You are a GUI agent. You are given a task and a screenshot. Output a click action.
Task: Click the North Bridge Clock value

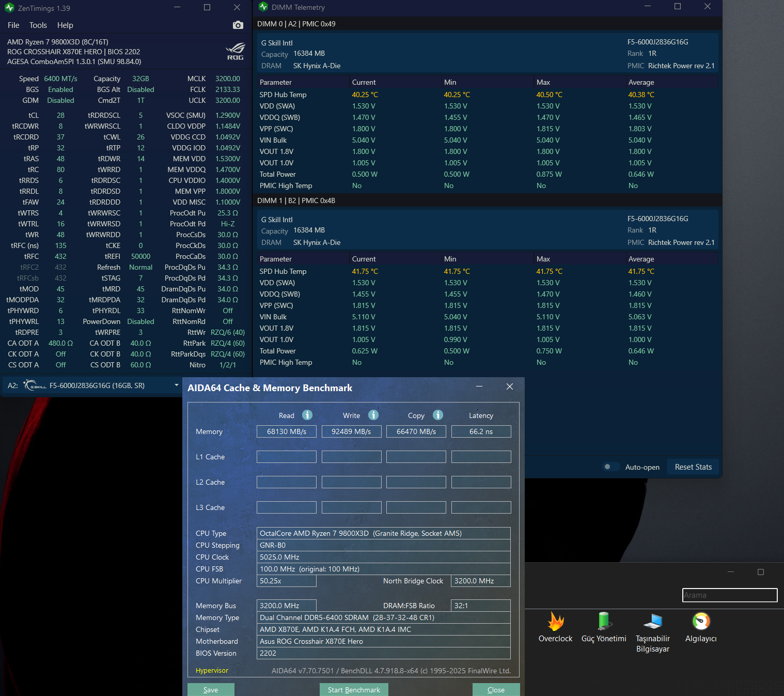[x=481, y=581]
